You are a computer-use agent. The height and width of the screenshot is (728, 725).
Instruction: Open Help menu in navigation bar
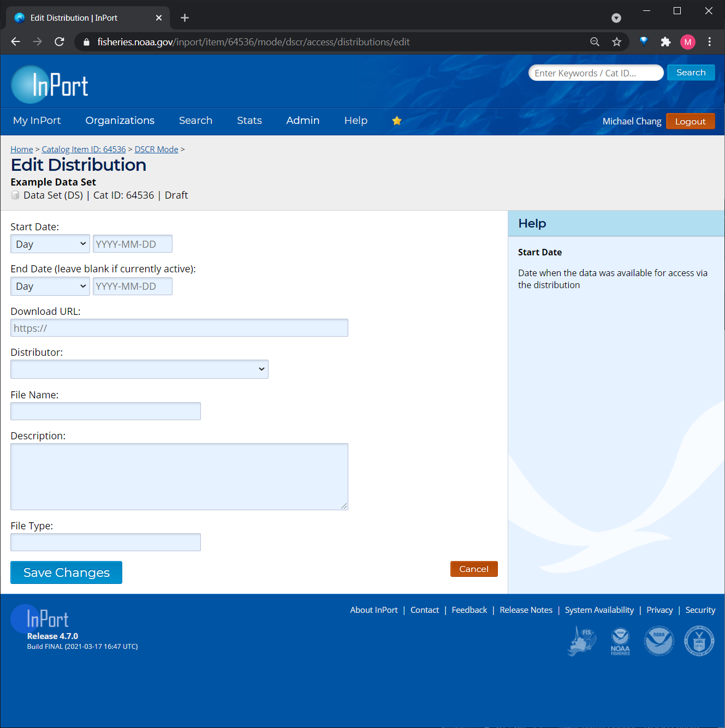point(356,121)
